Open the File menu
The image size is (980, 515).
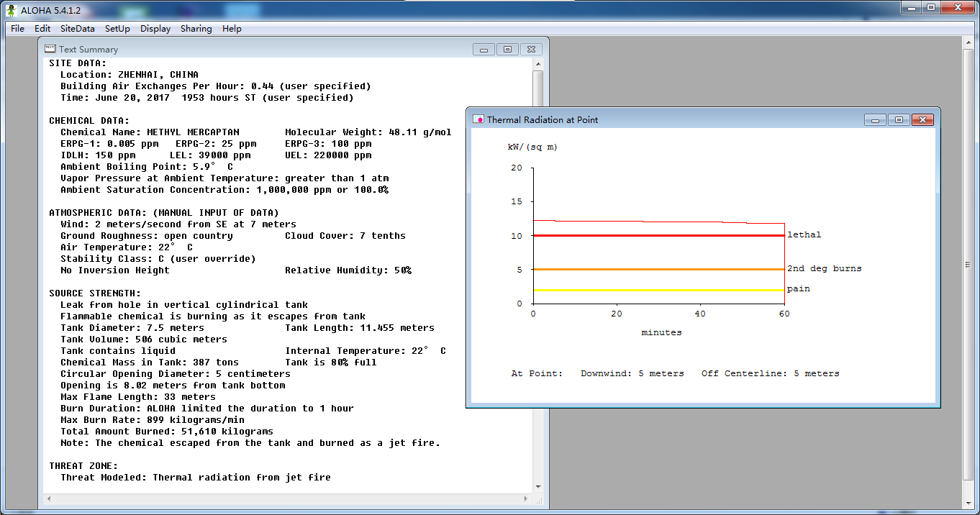pos(17,29)
